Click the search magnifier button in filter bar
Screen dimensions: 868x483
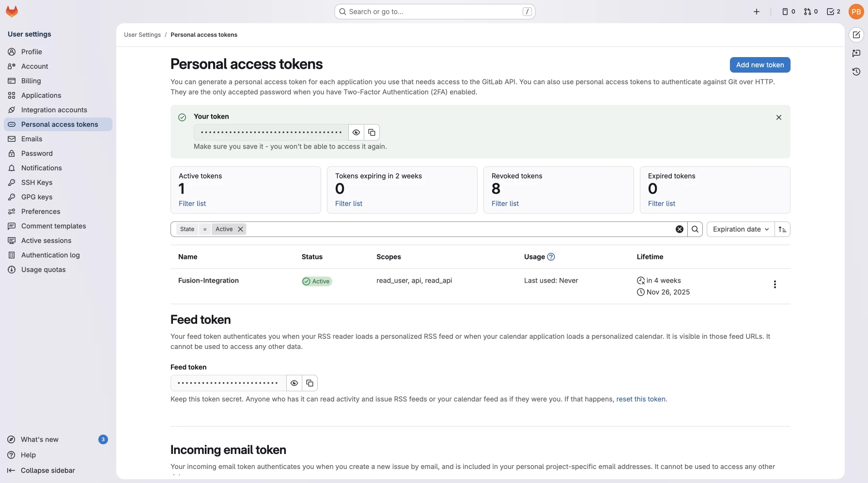click(695, 229)
